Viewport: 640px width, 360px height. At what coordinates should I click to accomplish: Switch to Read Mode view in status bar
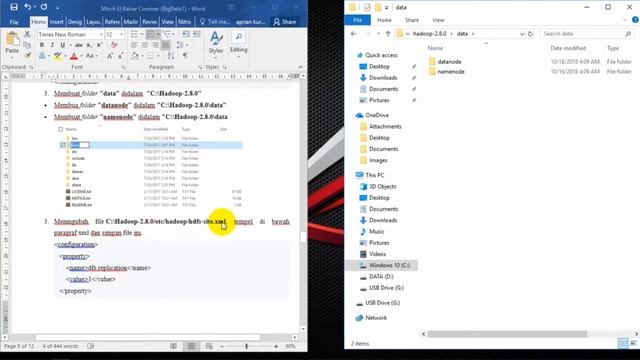click(173, 346)
